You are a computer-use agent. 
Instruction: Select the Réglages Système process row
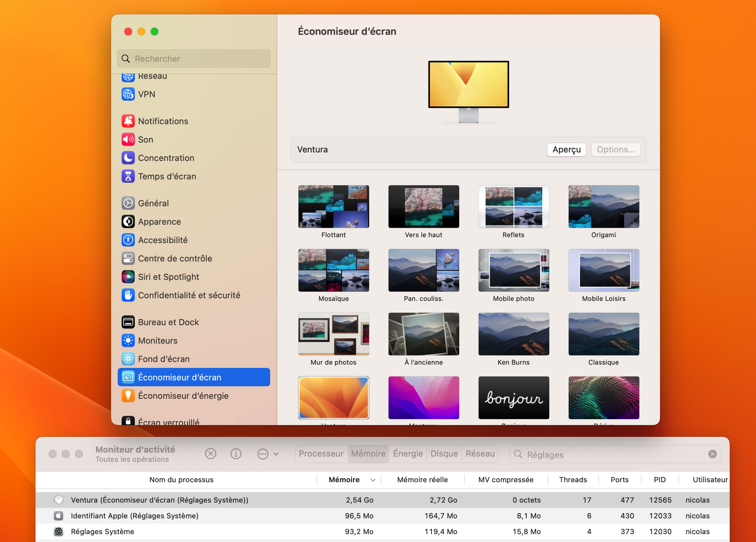(x=382, y=531)
